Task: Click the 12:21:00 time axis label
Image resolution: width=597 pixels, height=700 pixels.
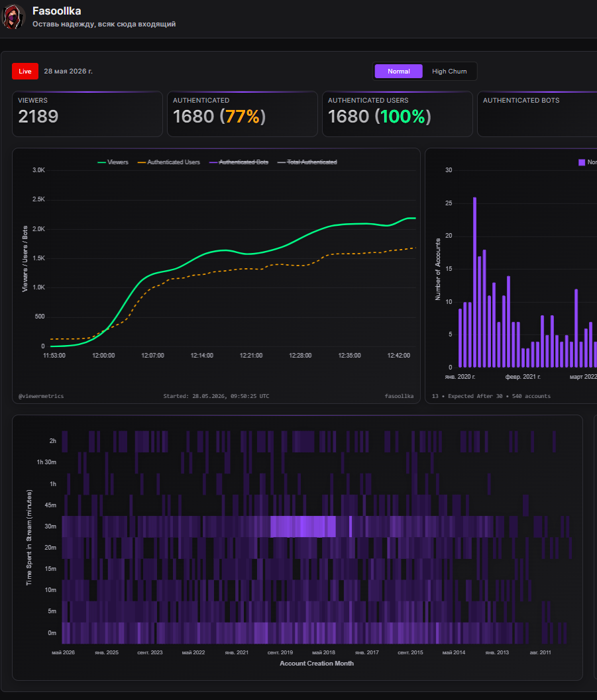Action: pos(251,356)
